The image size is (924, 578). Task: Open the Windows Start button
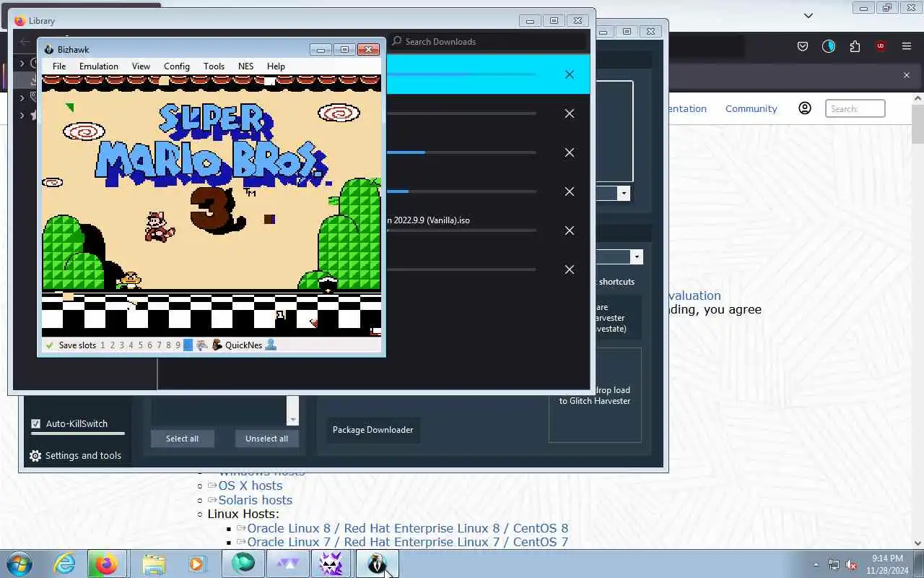(x=19, y=564)
